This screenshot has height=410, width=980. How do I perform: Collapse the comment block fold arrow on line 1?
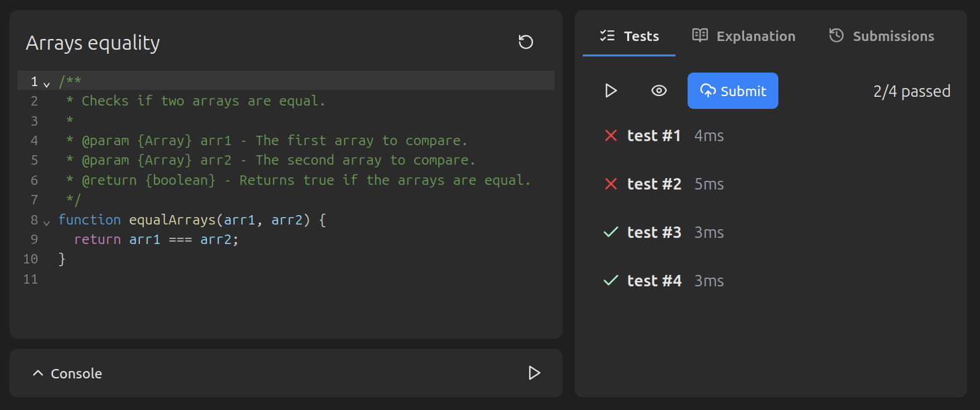coord(46,84)
